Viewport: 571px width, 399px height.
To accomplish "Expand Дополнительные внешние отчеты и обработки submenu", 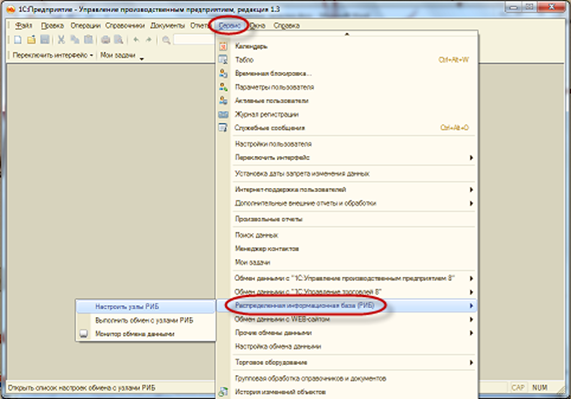I will click(x=471, y=203).
